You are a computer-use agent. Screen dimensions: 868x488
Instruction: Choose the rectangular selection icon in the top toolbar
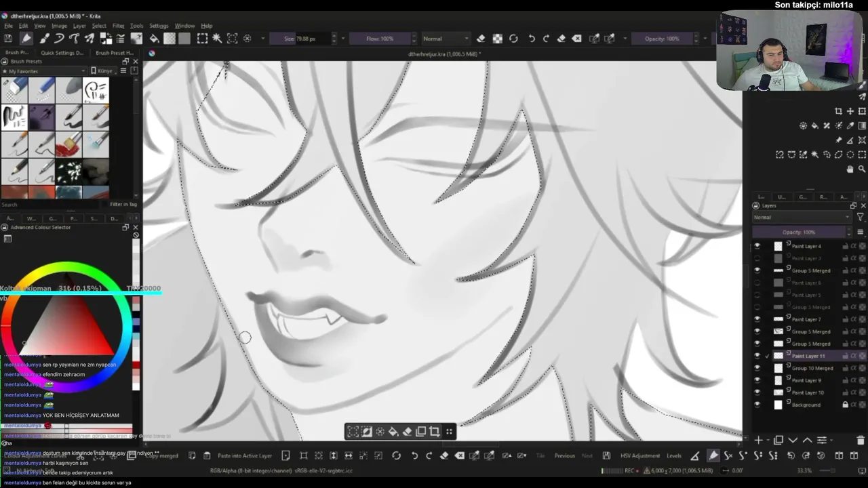point(202,39)
